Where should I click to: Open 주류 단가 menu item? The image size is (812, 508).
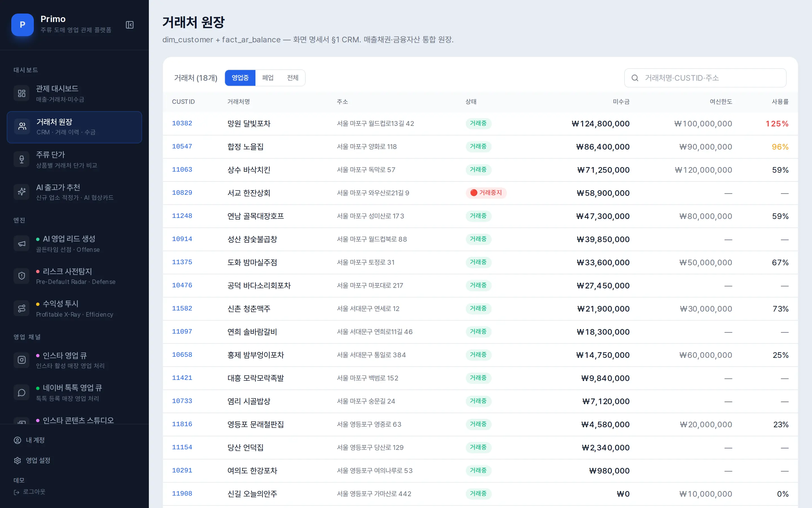[x=74, y=159]
